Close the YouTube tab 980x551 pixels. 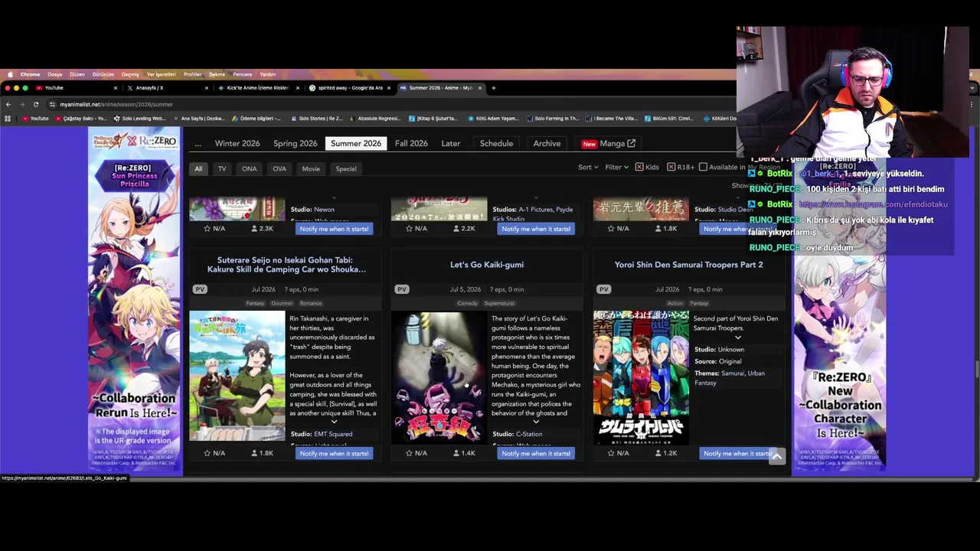(x=116, y=88)
